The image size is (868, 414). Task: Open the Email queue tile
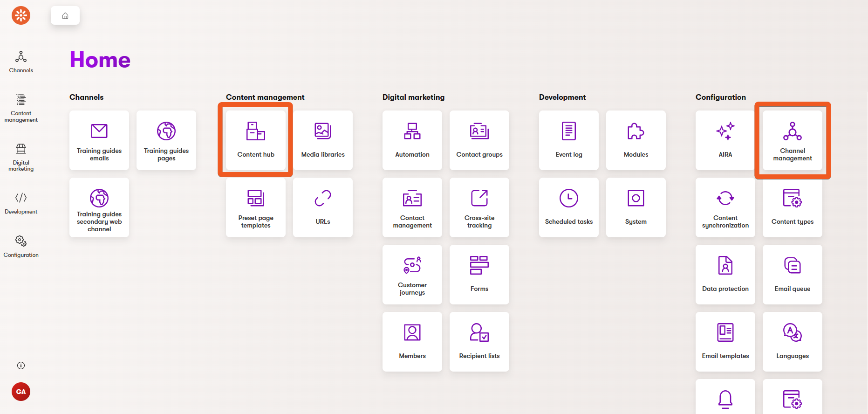click(x=793, y=275)
